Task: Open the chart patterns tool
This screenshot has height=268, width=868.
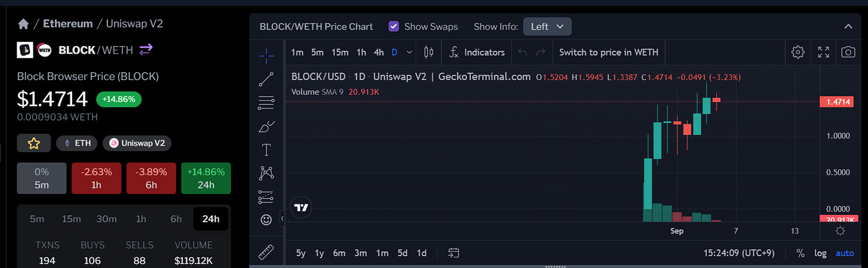Action: pos(266,173)
